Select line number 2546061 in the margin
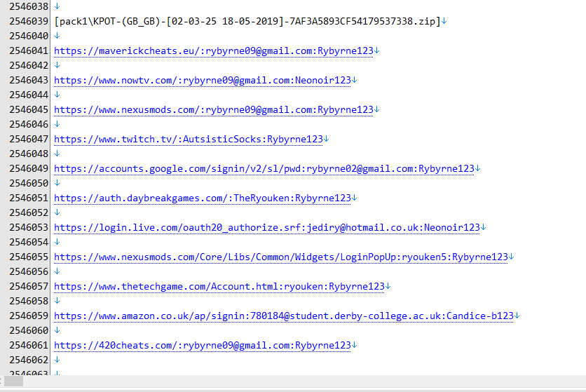 29,346
